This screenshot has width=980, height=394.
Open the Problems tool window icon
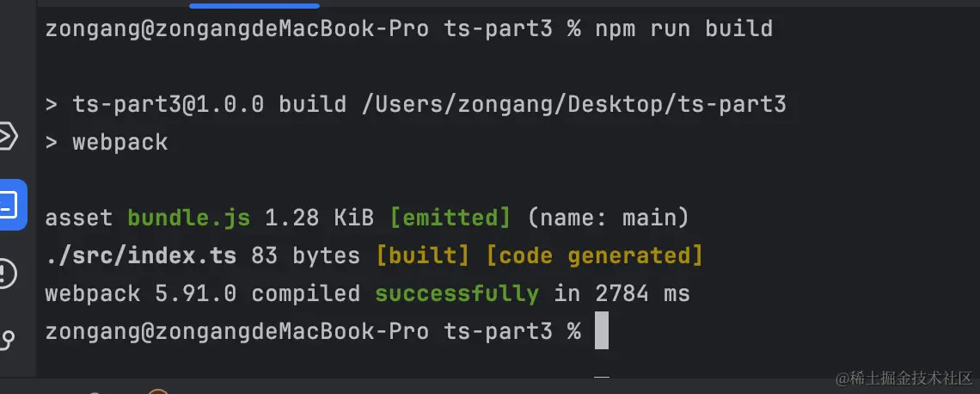point(8,274)
